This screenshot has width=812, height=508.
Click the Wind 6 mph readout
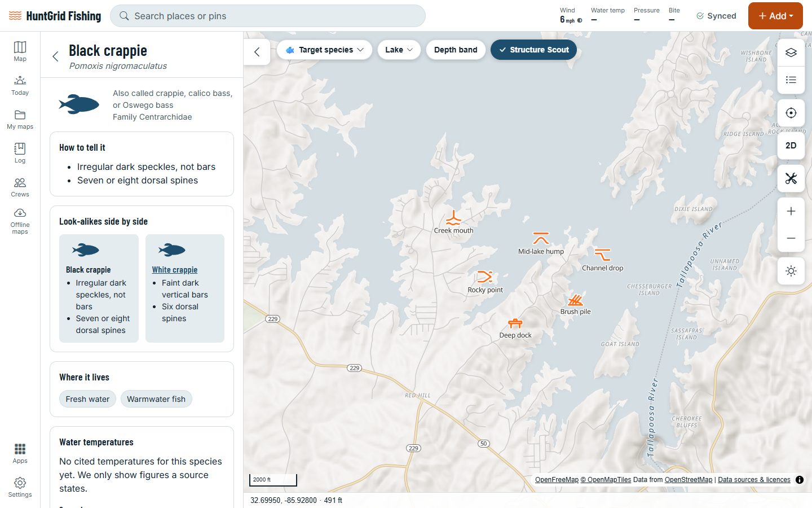[571, 16]
